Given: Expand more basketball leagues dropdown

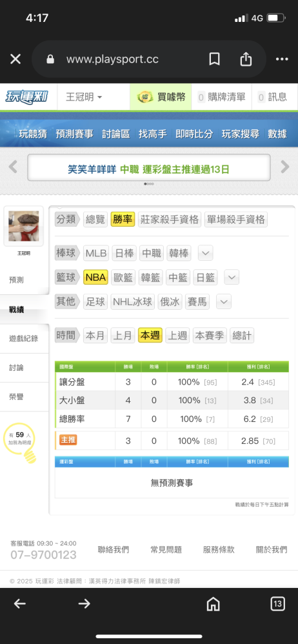Looking at the screenshot, I should pyautogui.click(x=232, y=277).
